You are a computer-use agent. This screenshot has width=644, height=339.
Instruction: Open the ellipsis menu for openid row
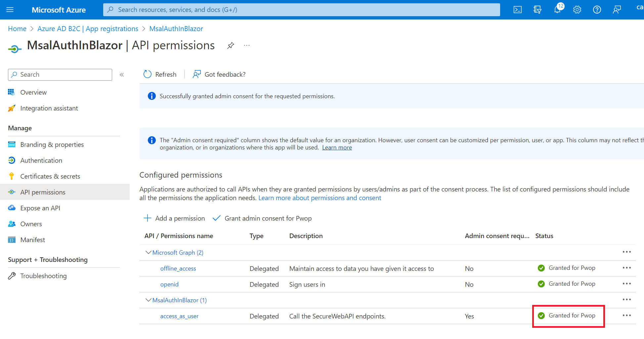(x=627, y=284)
